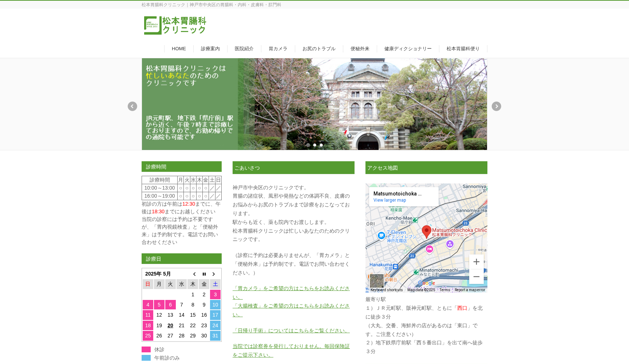Click the Minatomotomachi station icon on the map
Image resolution: width=629 pixels, height=364 pixels.
[416, 272]
